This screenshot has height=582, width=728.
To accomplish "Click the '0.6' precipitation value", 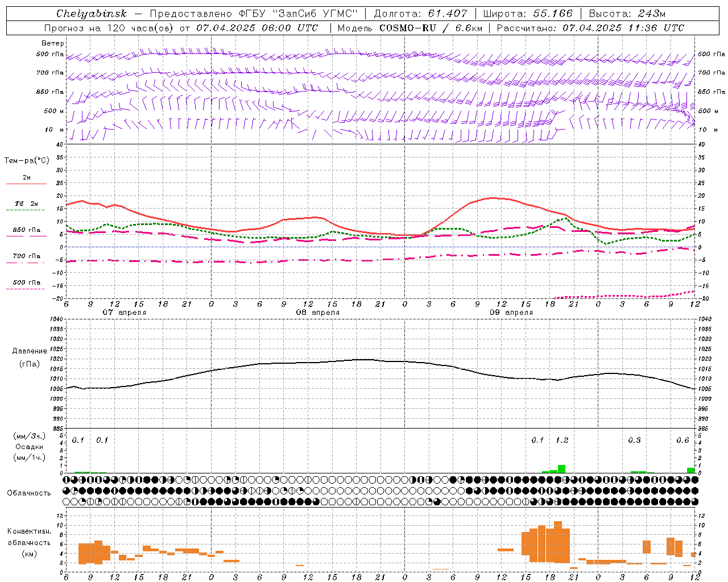I will 682,440.
